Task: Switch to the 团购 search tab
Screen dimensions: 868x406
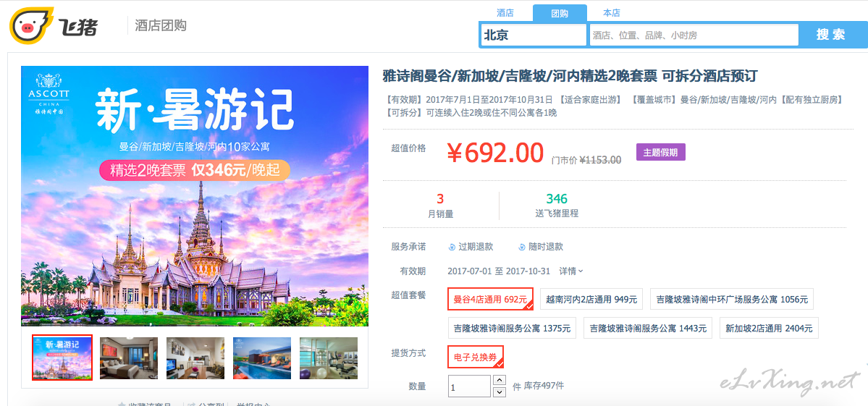Action: point(560,13)
